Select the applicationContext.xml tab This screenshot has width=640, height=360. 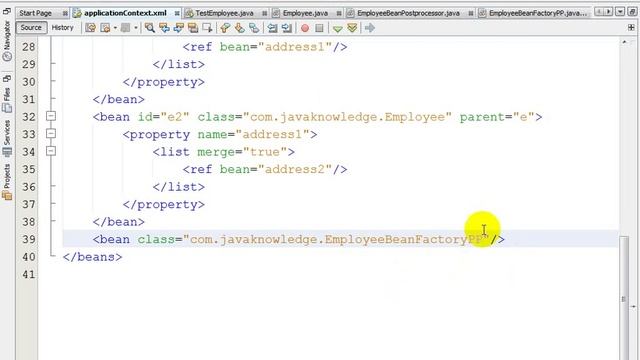(x=125, y=13)
